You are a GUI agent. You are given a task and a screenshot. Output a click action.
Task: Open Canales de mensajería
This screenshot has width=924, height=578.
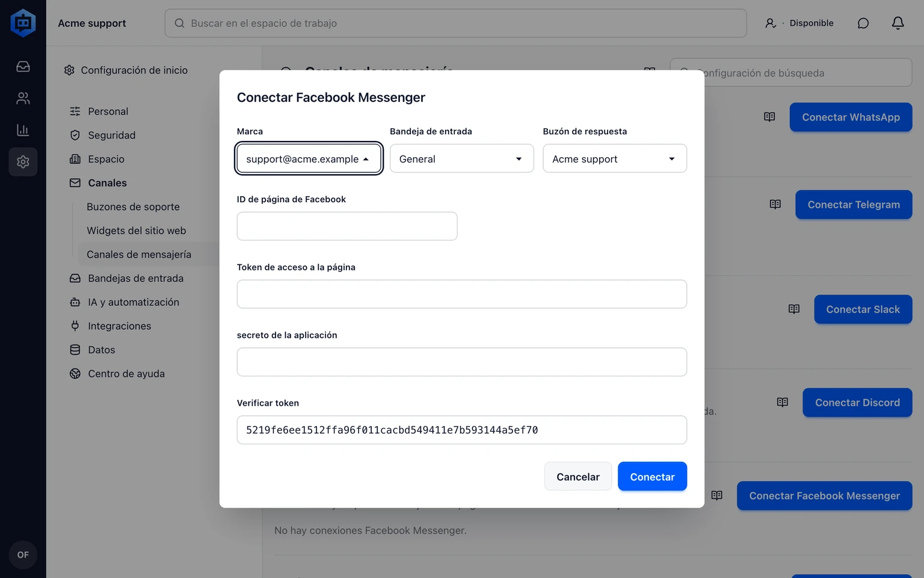pyautogui.click(x=139, y=254)
